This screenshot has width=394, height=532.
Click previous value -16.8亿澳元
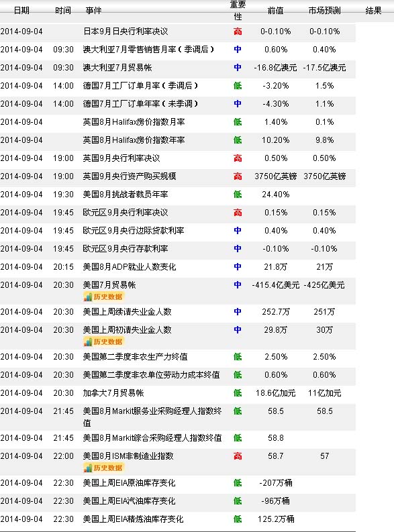pos(275,68)
